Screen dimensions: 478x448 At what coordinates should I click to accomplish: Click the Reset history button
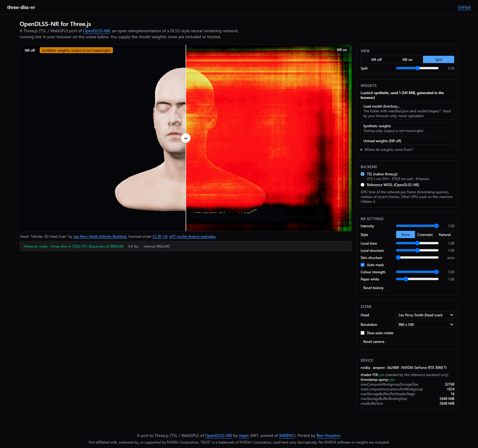pyautogui.click(x=373, y=288)
